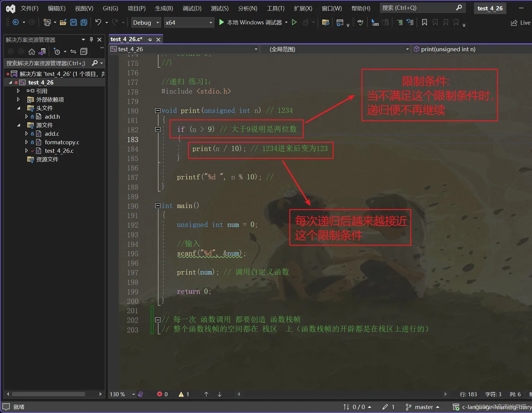The height and width of the screenshot is (413, 532).
Task: Save the current file
Action: point(74,22)
